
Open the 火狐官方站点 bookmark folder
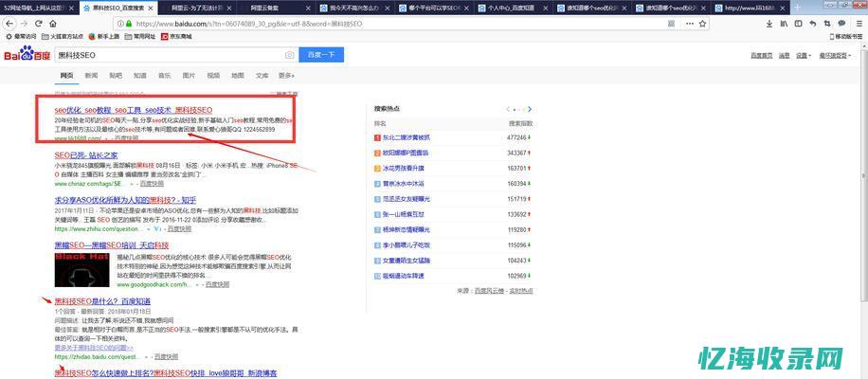pos(63,37)
